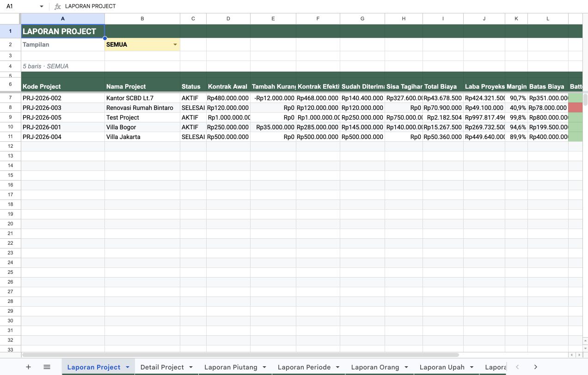Open the Name box dropdown arrow

42,6
